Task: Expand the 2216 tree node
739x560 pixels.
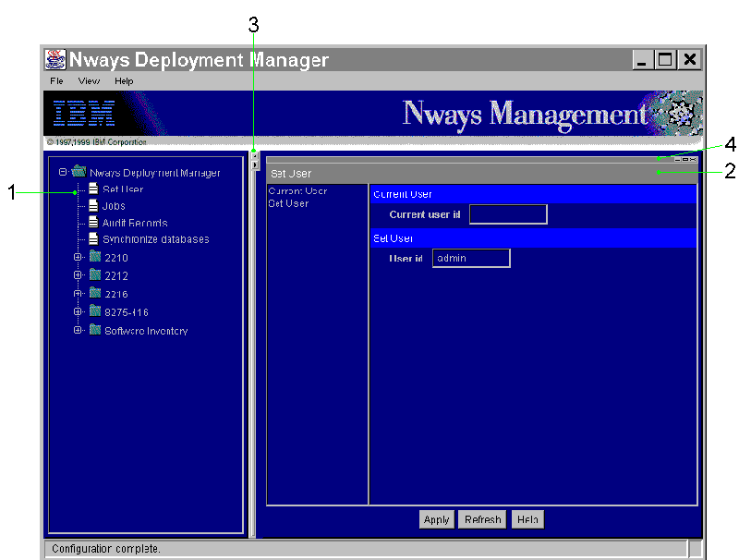Action: click(x=79, y=293)
